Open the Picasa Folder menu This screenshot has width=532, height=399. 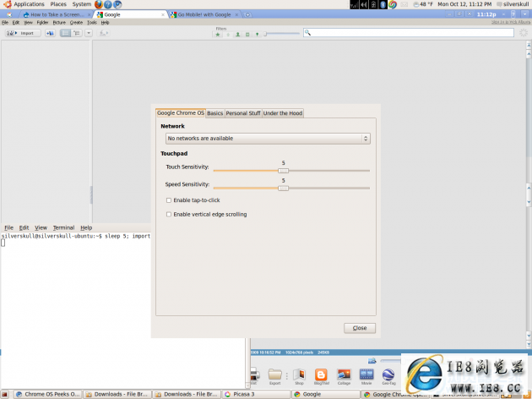pyautogui.click(x=42, y=23)
